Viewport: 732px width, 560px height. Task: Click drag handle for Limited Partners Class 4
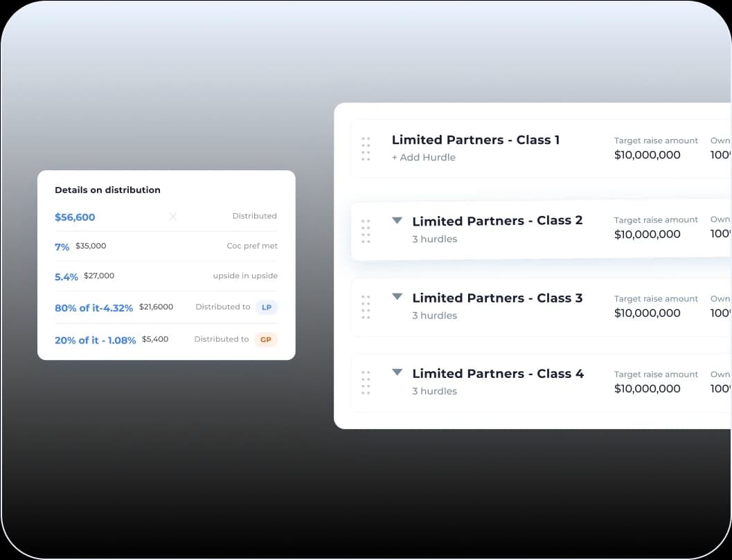(x=366, y=383)
